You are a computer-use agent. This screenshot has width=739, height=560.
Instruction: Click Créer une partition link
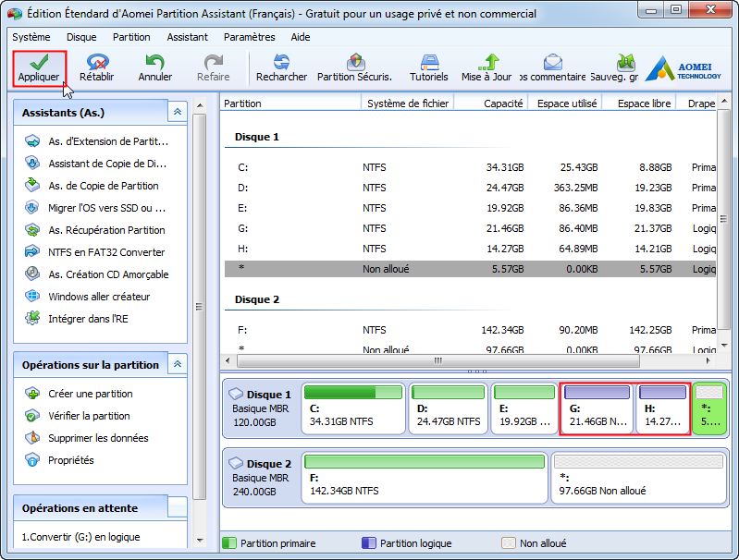[91, 394]
